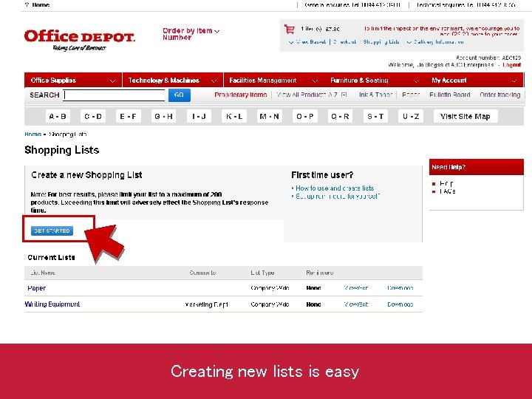
Task: Click Download for Writing Equipment list
Action: pyautogui.click(x=400, y=304)
